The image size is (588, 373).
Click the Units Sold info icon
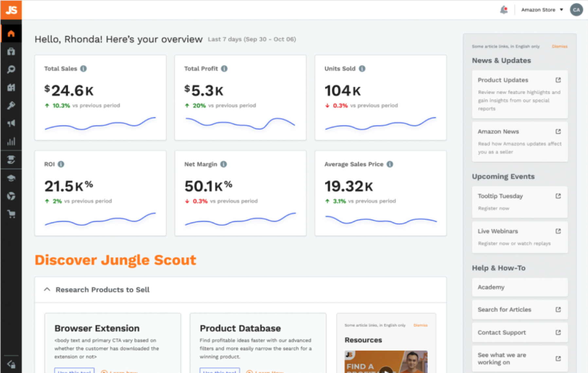pos(362,68)
